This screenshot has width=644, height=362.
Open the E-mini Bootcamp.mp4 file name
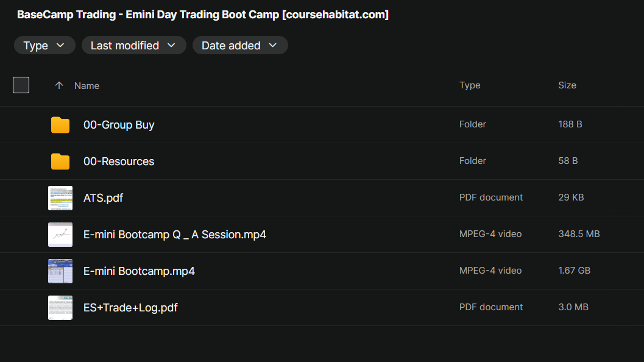(x=139, y=271)
